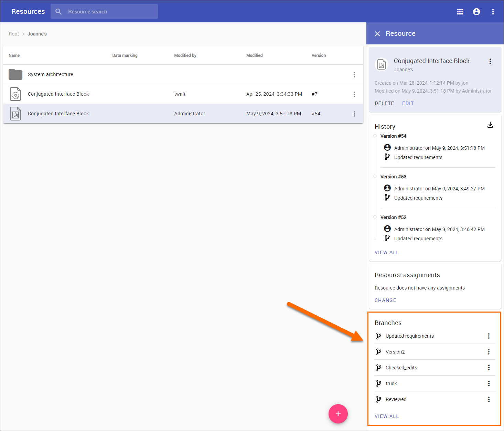Click VIEW ALL under History
The height and width of the screenshot is (431, 504).
387,252
